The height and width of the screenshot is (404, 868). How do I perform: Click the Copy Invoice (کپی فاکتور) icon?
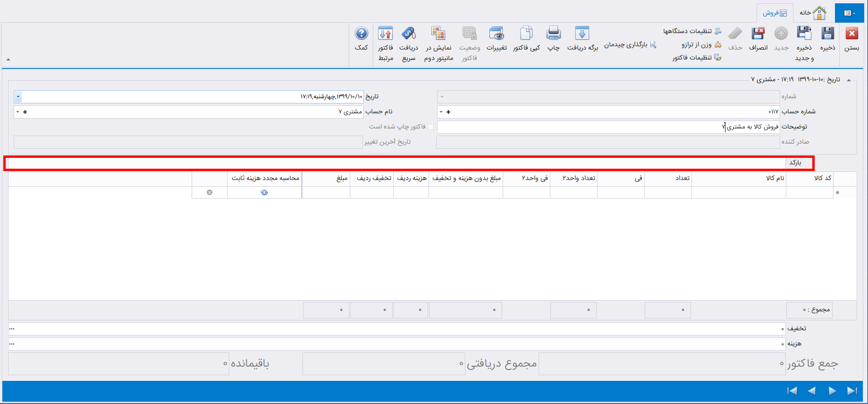[526, 34]
